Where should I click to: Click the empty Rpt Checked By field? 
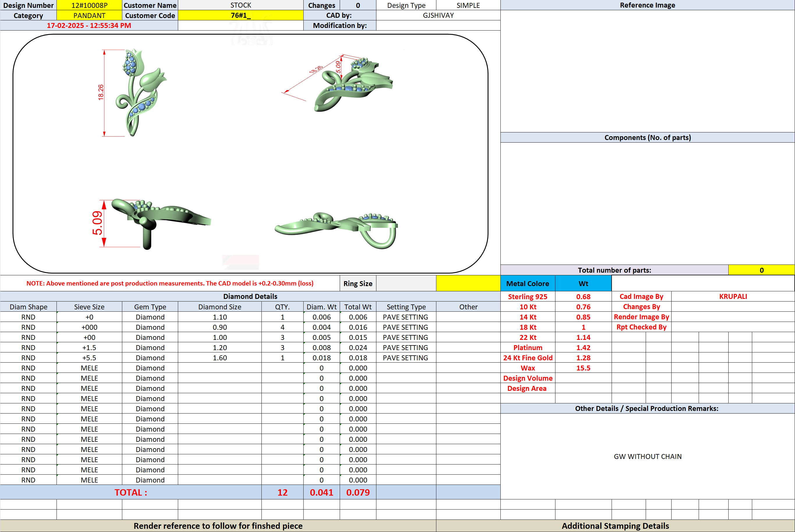733,327
